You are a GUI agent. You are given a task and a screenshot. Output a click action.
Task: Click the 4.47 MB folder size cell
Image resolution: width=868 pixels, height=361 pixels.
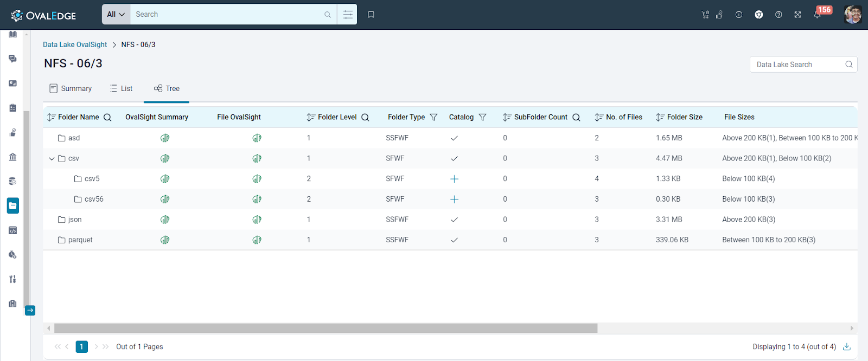pyautogui.click(x=669, y=158)
